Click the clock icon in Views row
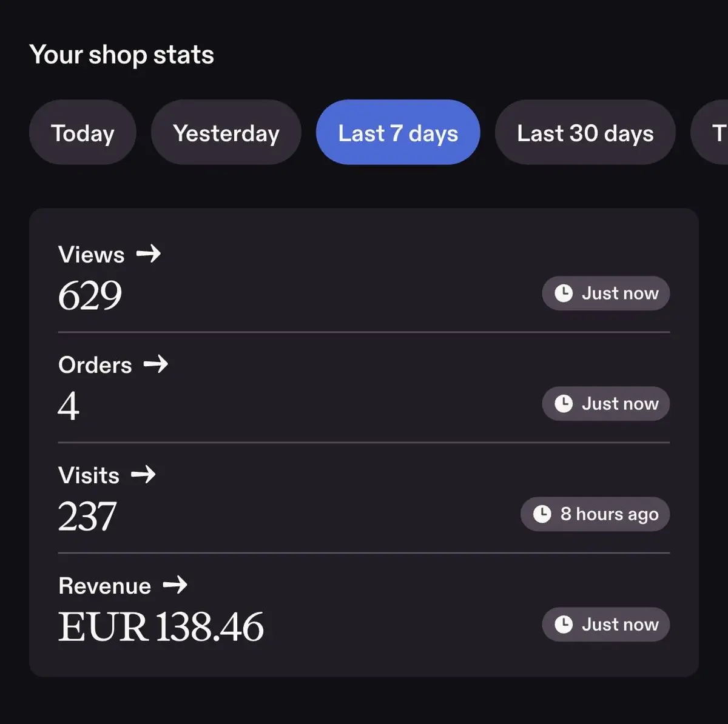 pos(564,293)
